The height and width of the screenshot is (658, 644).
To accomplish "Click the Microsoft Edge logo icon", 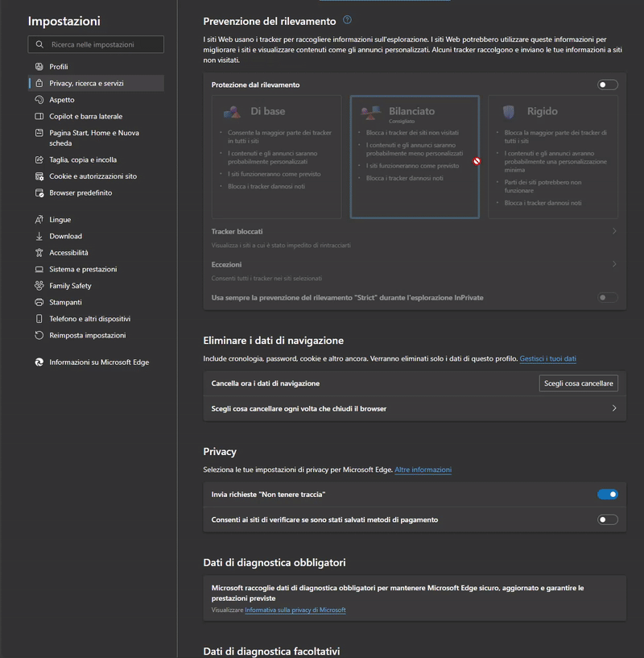I will coord(39,362).
